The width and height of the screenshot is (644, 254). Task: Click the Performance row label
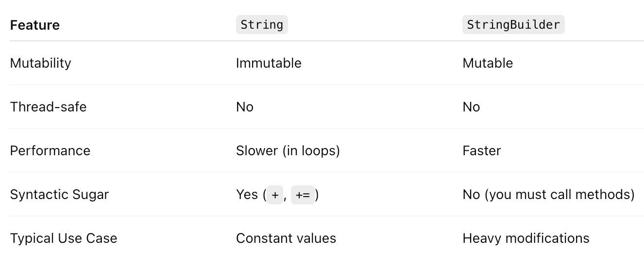(x=50, y=151)
